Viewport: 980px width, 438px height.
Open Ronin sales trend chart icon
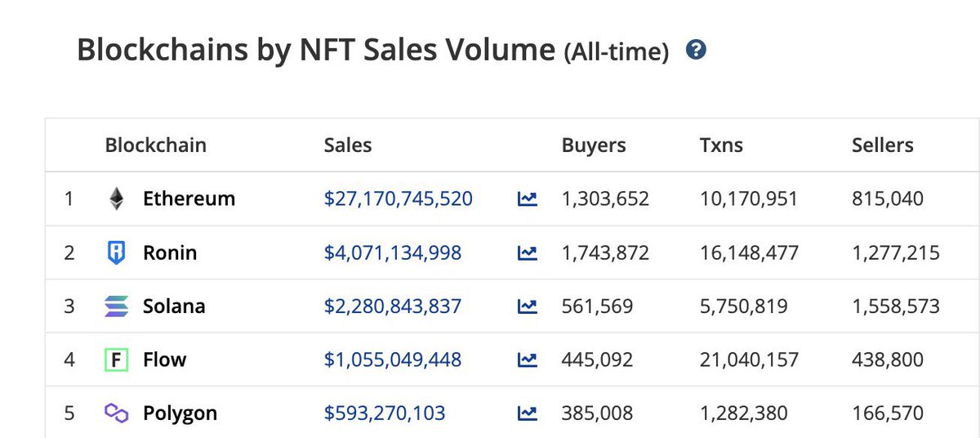tap(528, 253)
